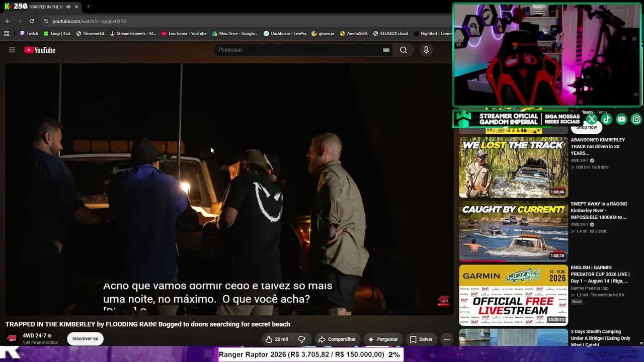
Task: Go back using the browser back arrow
Action: click(8, 21)
